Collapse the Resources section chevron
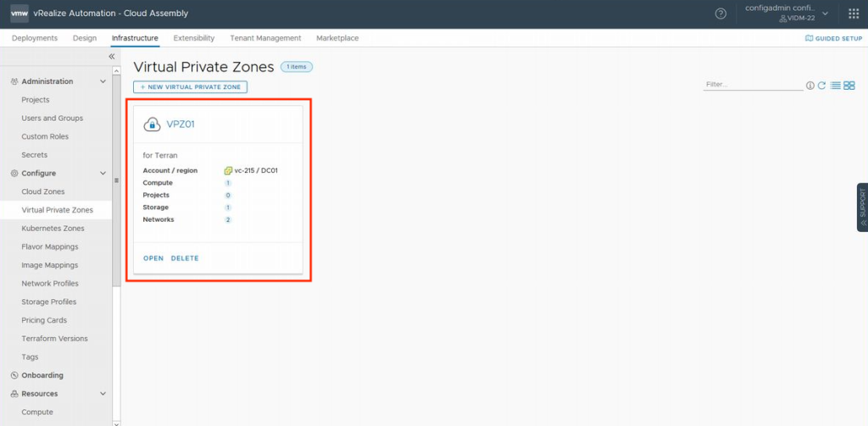The image size is (868, 426). pos(103,394)
